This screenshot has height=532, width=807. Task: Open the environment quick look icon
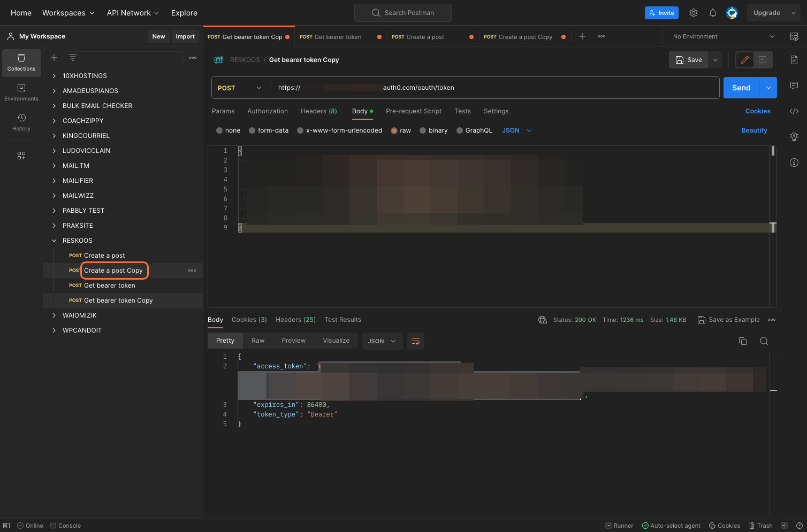pos(794,36)
